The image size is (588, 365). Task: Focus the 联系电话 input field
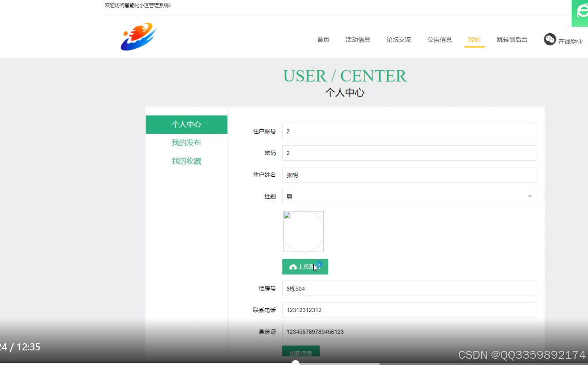[409, 310]
